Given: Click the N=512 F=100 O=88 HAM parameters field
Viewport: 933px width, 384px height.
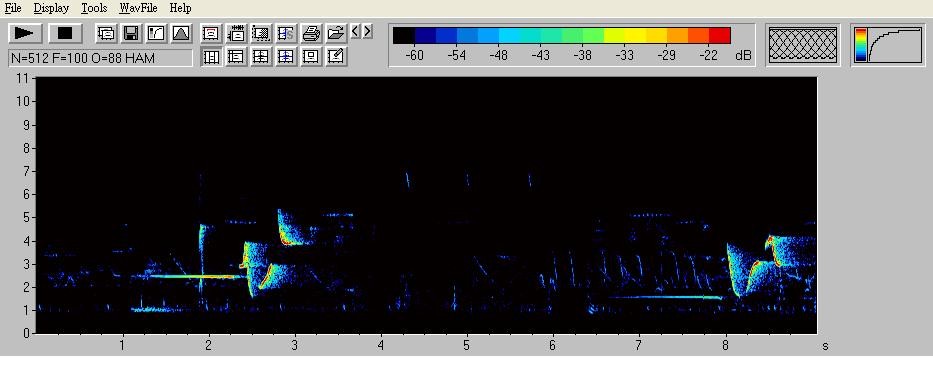Looking at the screenshot, I should 101,58.
